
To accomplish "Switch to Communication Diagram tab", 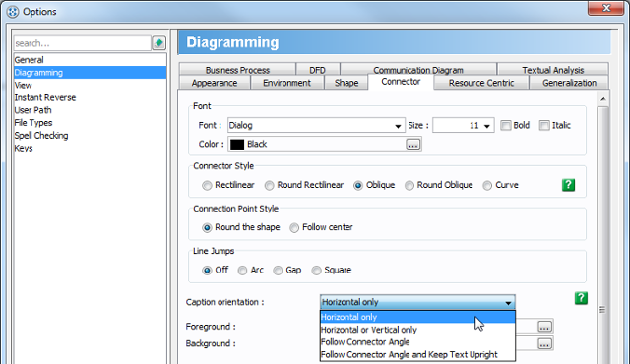I will click(x=418, y=70).
